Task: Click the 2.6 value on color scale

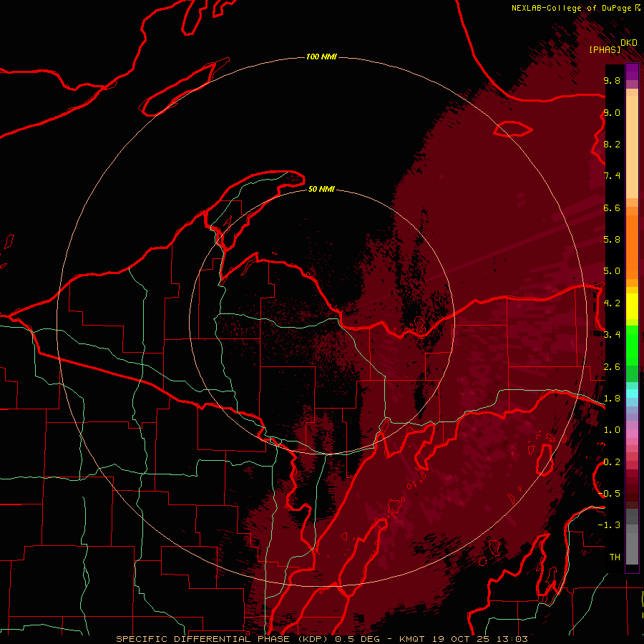Action: pyautogui.click(x=612, y=366)
